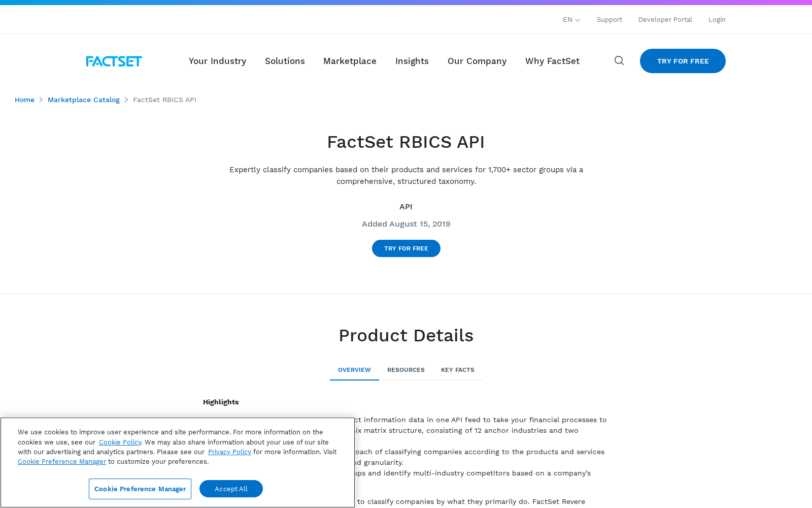Accept all cookies
This screenshot has height=508, width=812.
pos(231,489)
